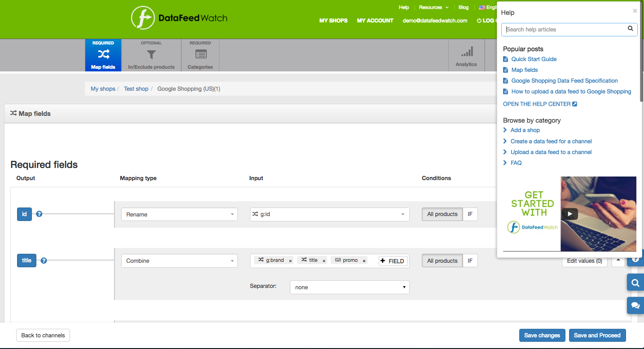This screenshot has height=349, width=644.
Task: Click the filter funnel icon
Action: pos(151,54)
